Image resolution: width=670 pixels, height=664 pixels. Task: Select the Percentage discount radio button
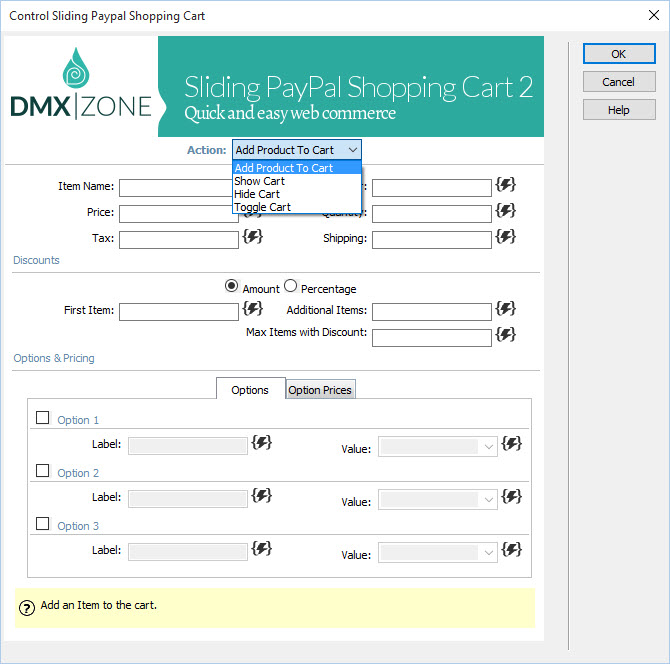point(291,286)
